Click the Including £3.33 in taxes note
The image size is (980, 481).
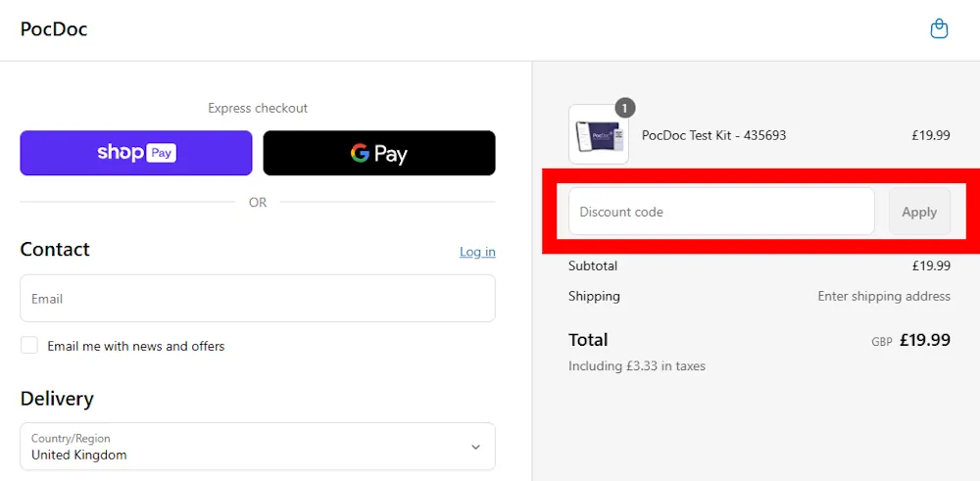[x=637, y=366]
